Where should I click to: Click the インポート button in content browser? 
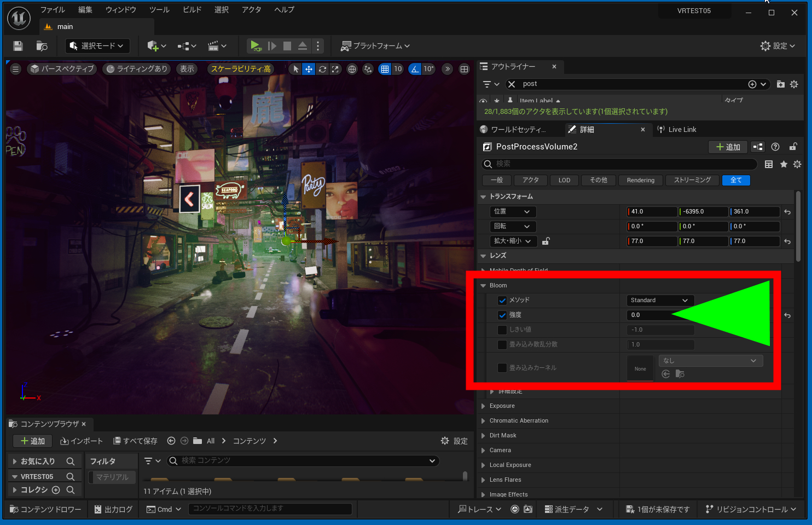[x=82, y=441]
